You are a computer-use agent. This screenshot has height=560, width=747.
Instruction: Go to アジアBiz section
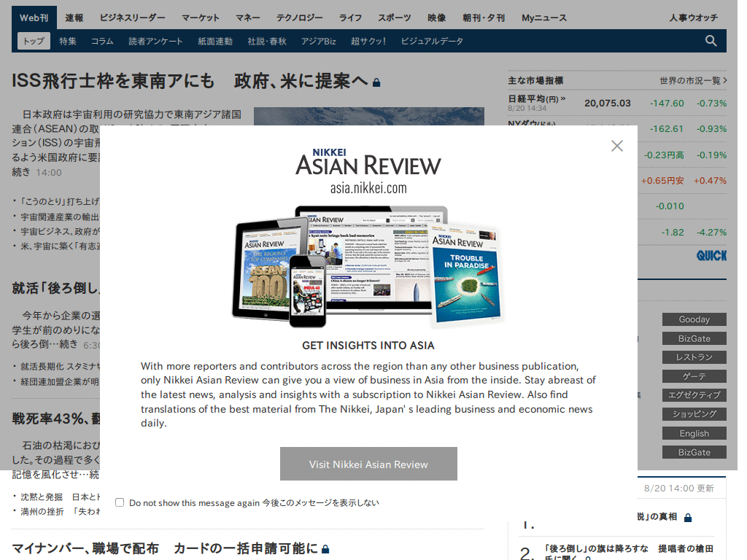(318, 41)
